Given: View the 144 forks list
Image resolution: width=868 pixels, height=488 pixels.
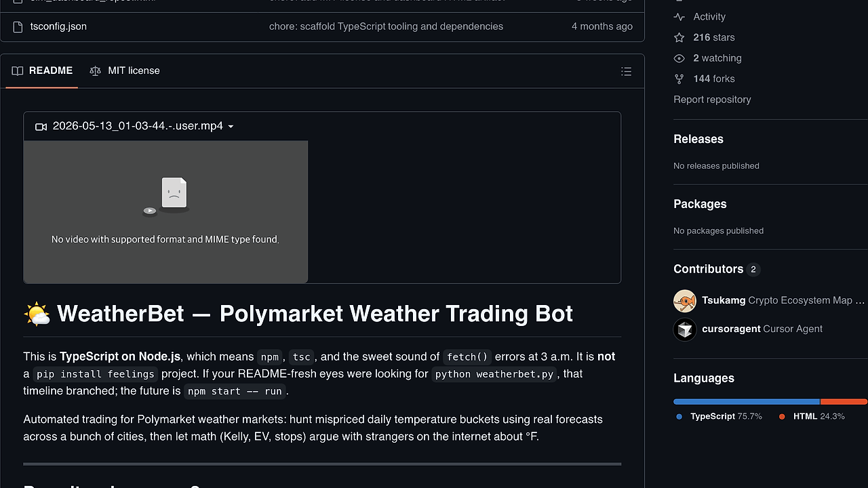Looking at the screenshot, I should point(714,79).
